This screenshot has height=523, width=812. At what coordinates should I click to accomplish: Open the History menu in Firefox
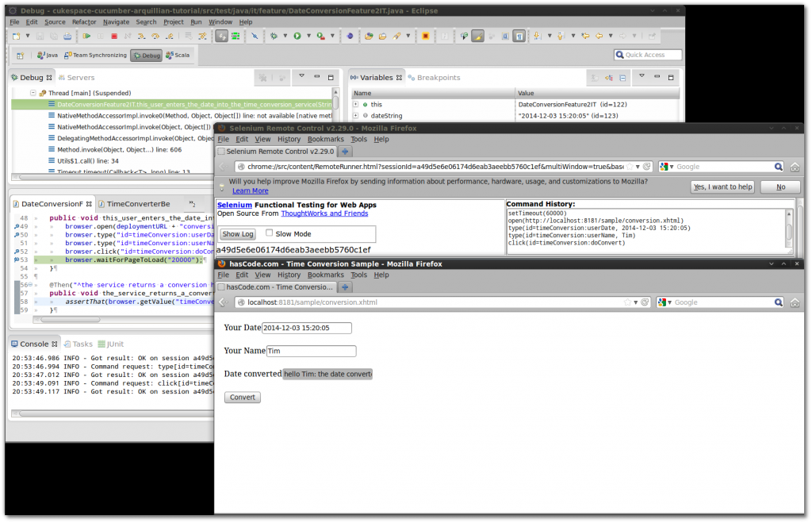click(289, 274)
